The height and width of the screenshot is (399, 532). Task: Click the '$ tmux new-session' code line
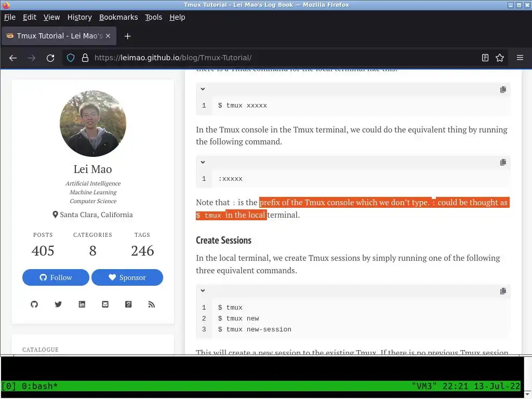pos(255,329)
